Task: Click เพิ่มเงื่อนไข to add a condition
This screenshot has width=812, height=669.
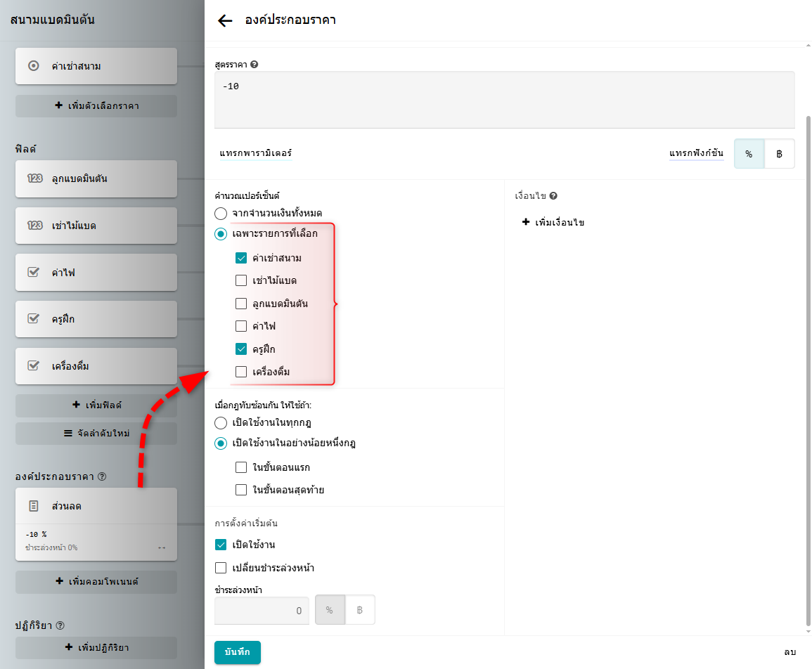Action: coord(553,223)
